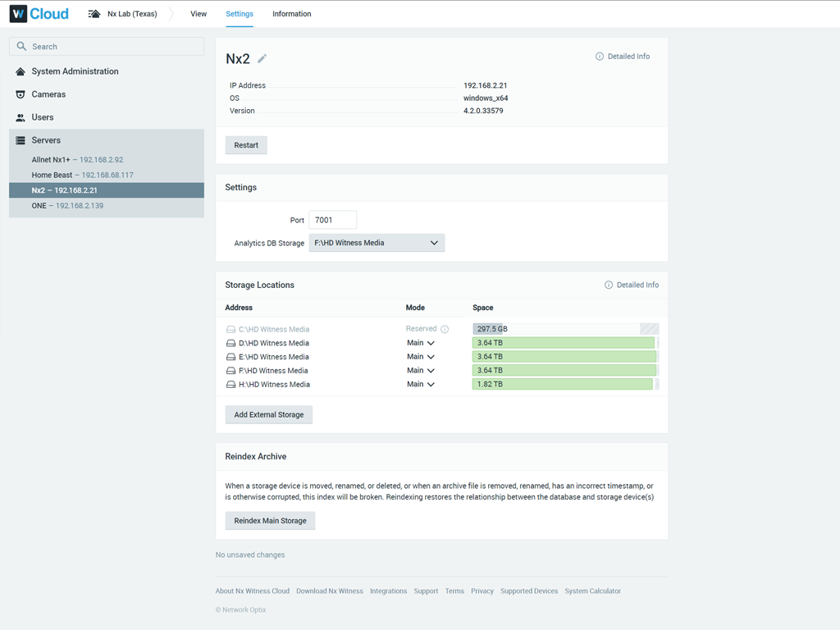Screen dimensions: 840x630
Task: Click the F: drive 3.64 TB space bar
Action: tap(566, 370)
